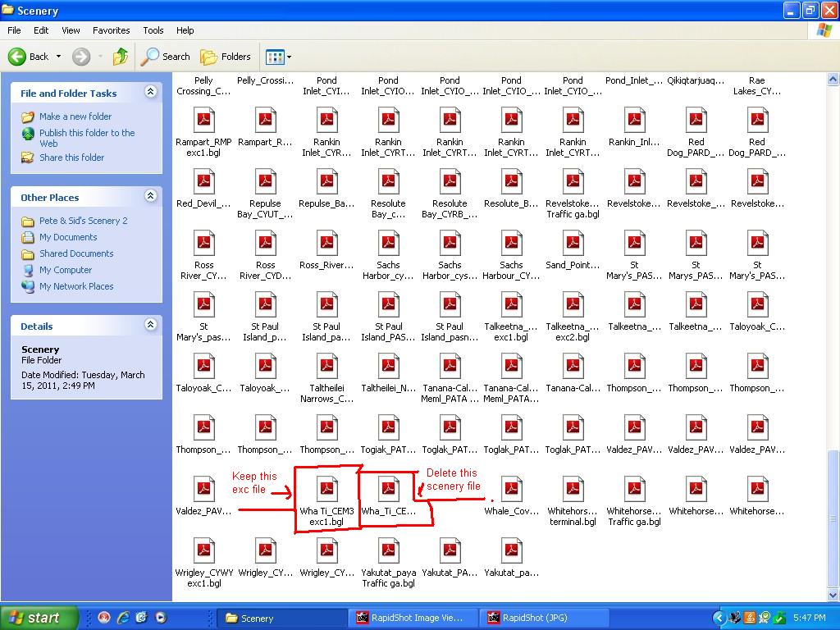
Task: Collapse the Details panel
Action: (x=151, y=325)
